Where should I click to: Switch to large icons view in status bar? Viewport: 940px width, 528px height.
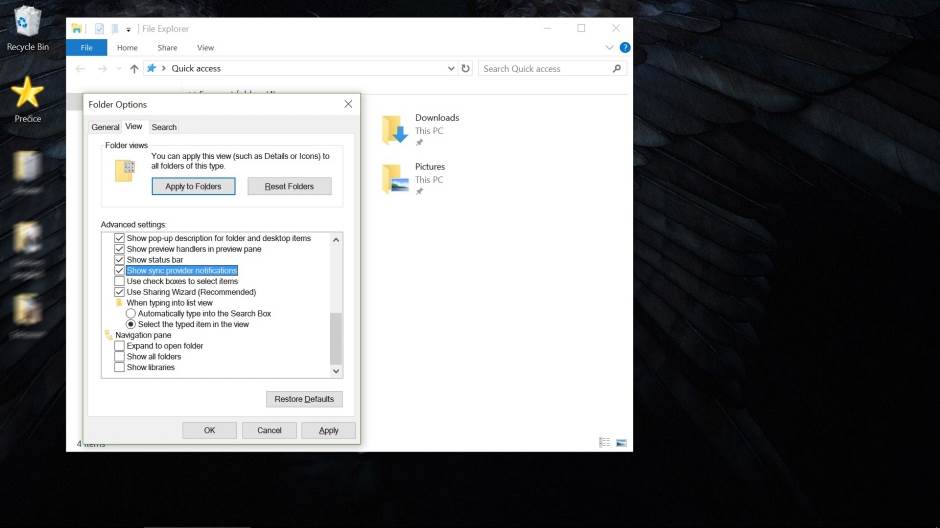click(621, 442)
